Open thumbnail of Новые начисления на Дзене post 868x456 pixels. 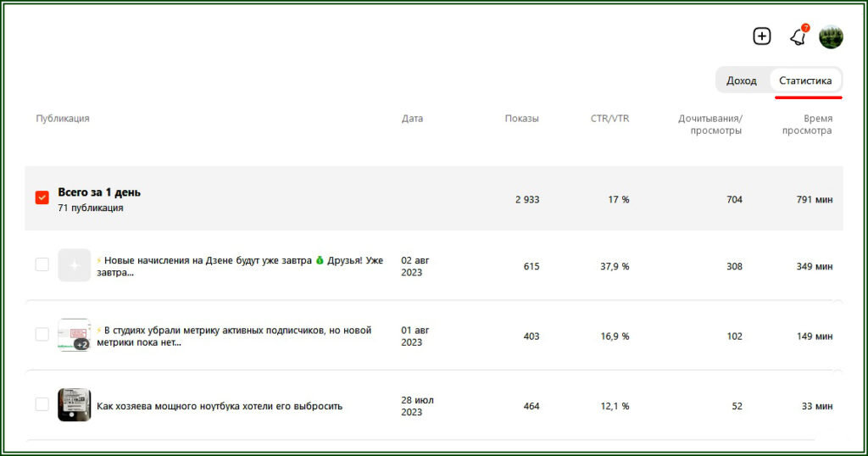(74, 265)
